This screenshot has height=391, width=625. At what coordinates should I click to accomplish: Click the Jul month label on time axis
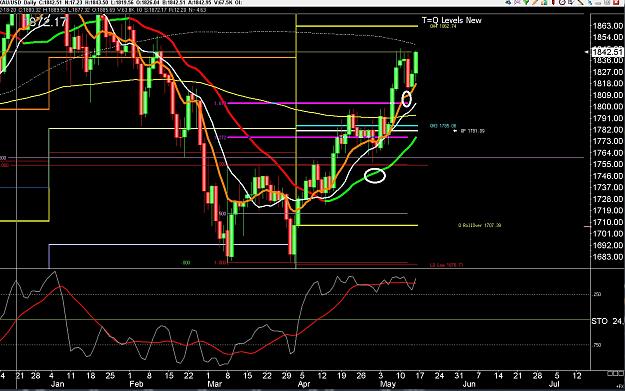click(554, 384)
